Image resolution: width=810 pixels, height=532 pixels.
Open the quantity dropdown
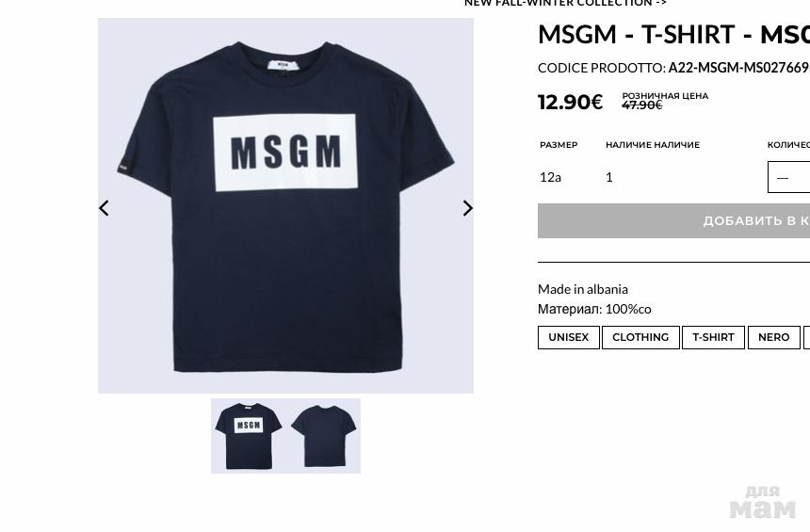coord(789,177)
